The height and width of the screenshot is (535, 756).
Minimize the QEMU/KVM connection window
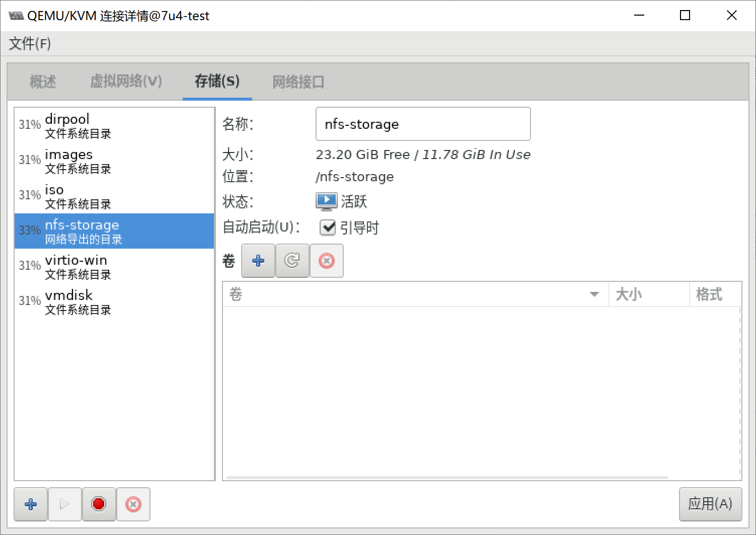click(639, 16)
